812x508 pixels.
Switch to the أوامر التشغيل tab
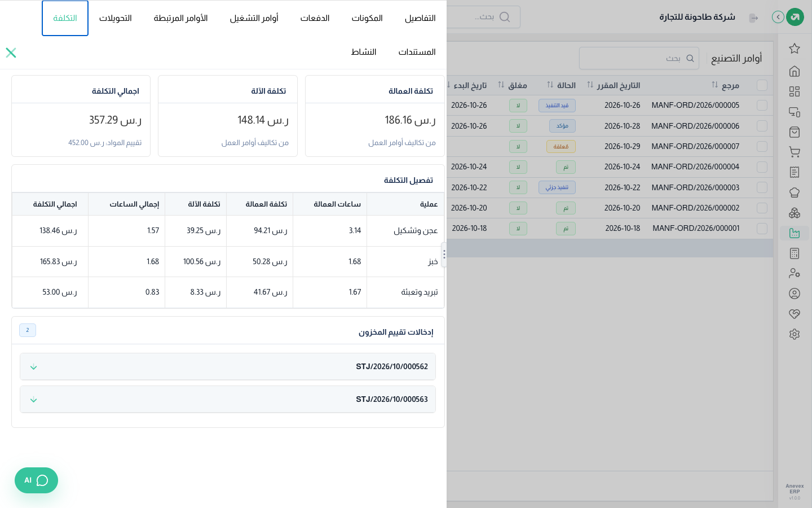click(x=254, y=18)
